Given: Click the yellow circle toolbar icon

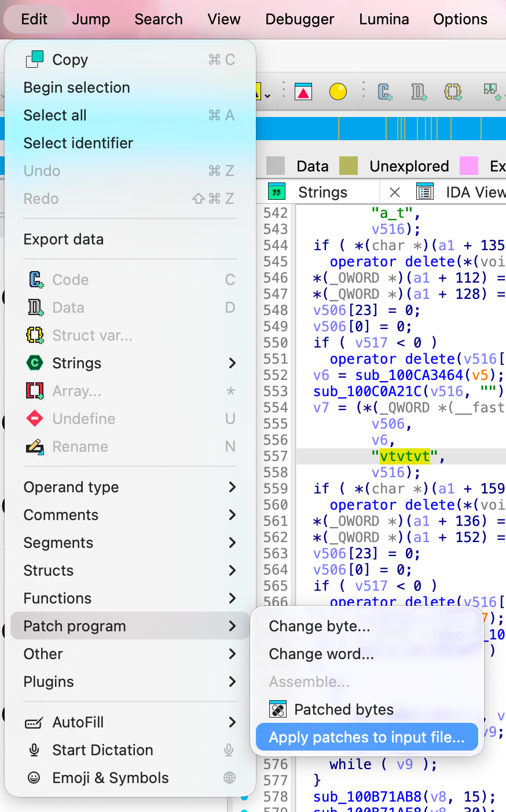Looking at the screenshot, I should (x=338, y=92).
